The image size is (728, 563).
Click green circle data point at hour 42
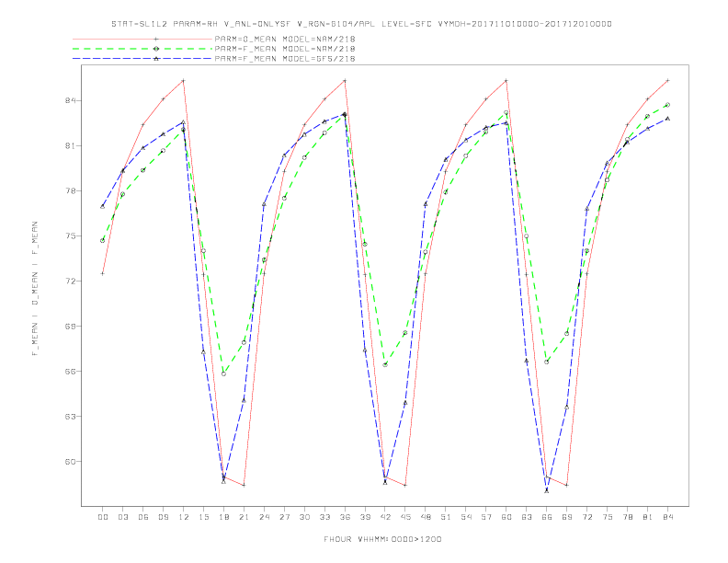tap(385, 364)
